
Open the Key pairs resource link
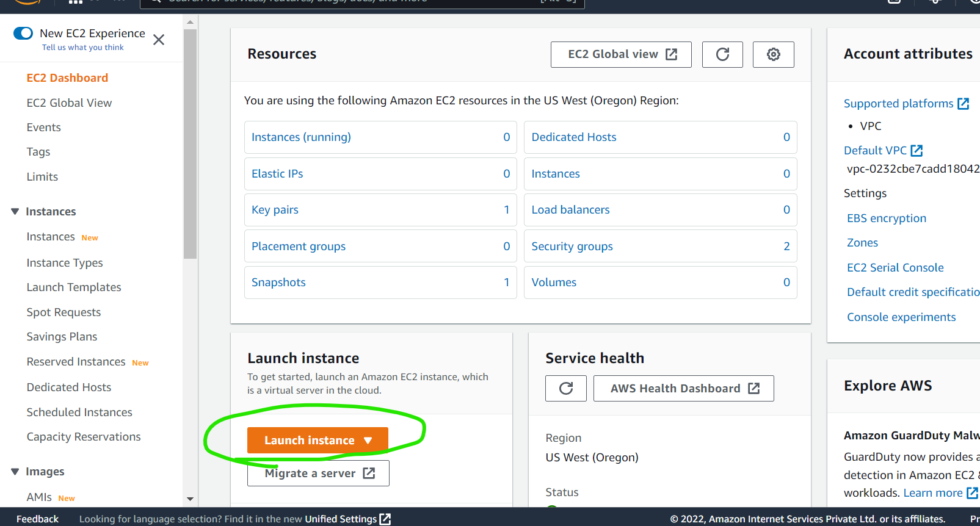pyautogui.click(x=275, y=210)
